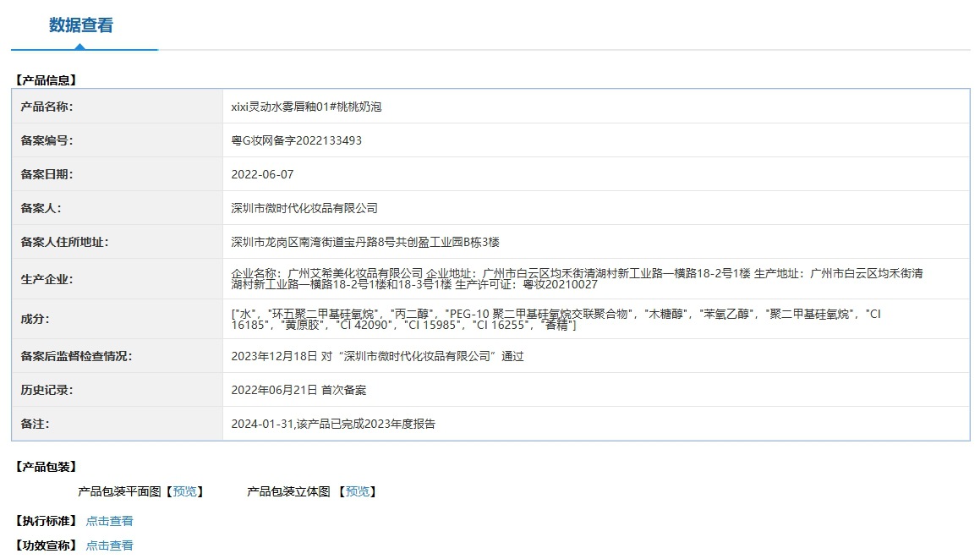Open 点击查看 link beside 执行标准
The width and height of the screenshot is (980, 559).
click(x=109, y=521)
